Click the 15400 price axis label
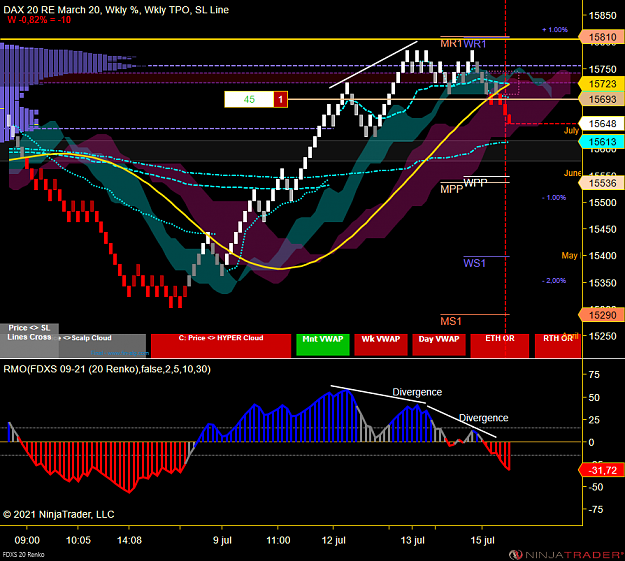 (x=603, y=256)
